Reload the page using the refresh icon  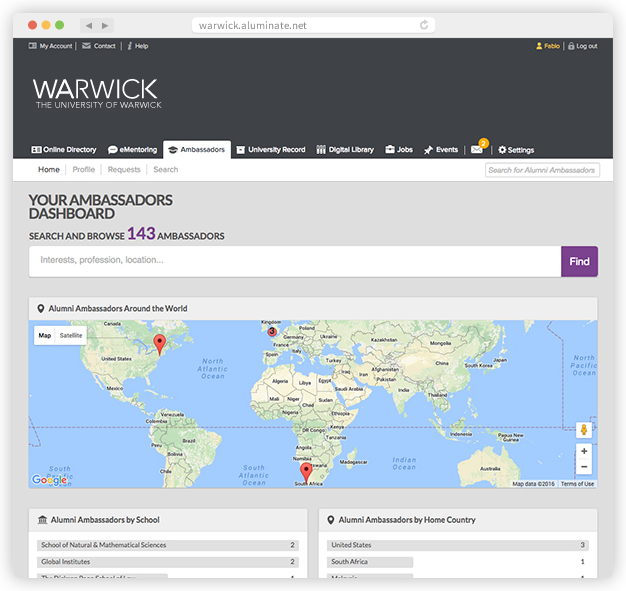click(424, 25)
